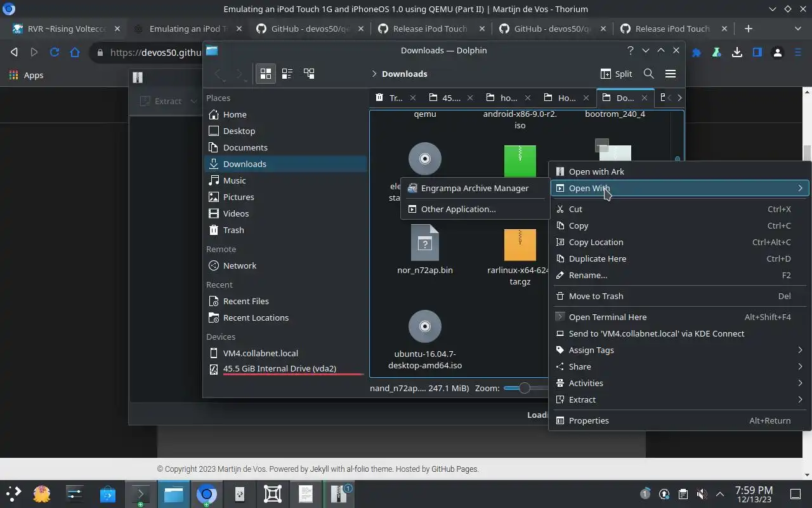Click Split view button in Dolphin
Image resolution: width=812 pixels, height=508 pixels.
click(616, 74)
